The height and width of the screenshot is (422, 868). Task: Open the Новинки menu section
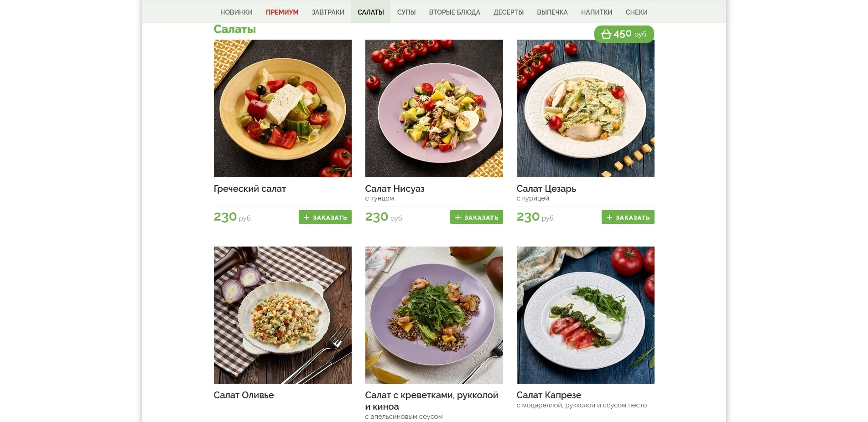click(x=236, y=12)
